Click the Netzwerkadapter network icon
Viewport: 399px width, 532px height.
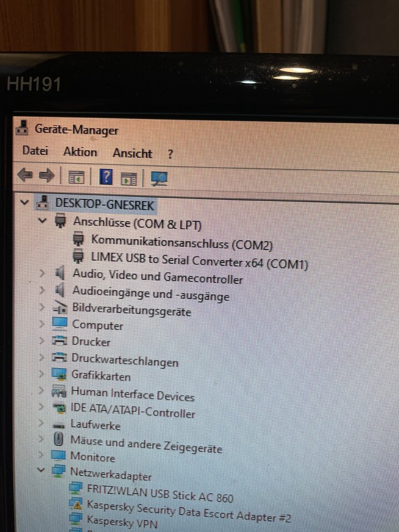(58, 470)
